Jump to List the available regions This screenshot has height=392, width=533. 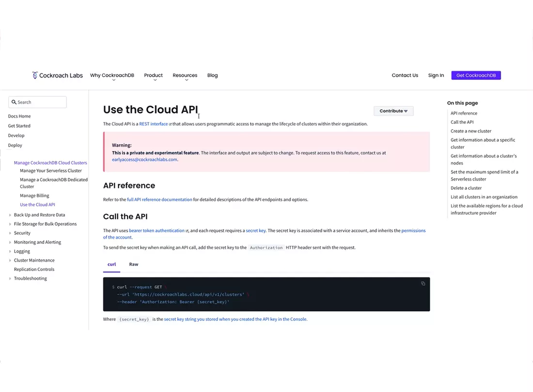click(486, 210)
